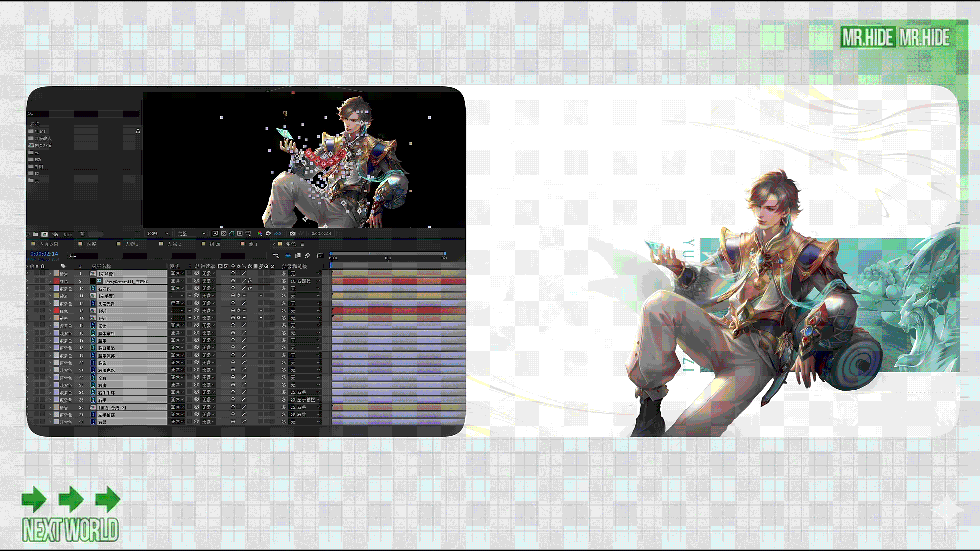Toggle solo switch for the 右四代 layer

click(x=37, y=288)
